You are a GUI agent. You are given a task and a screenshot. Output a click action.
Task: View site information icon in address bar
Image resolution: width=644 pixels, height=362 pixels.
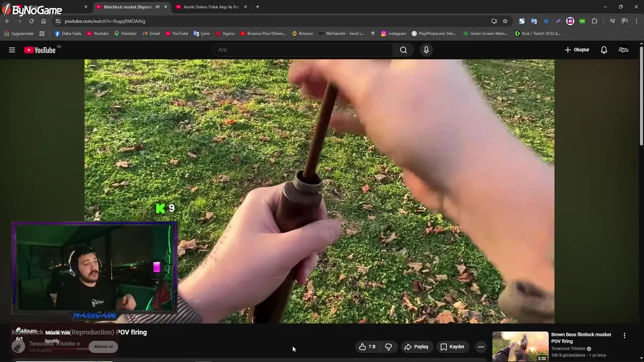(58, 21)
